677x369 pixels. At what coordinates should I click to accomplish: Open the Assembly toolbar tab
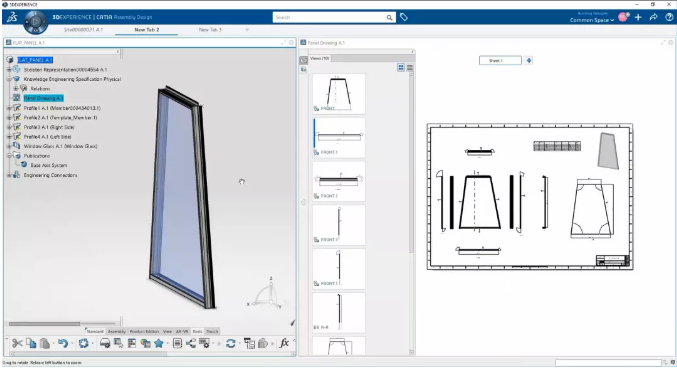coord(117,331)
